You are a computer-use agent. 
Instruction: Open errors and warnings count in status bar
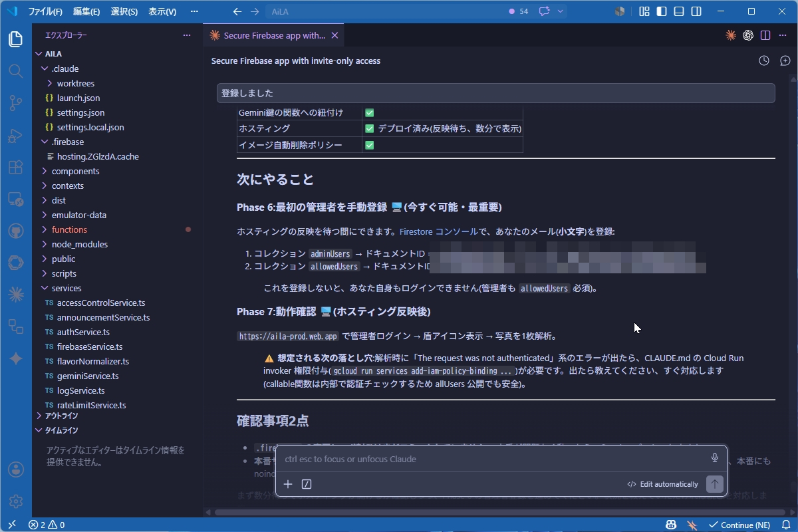coord(47,525)
